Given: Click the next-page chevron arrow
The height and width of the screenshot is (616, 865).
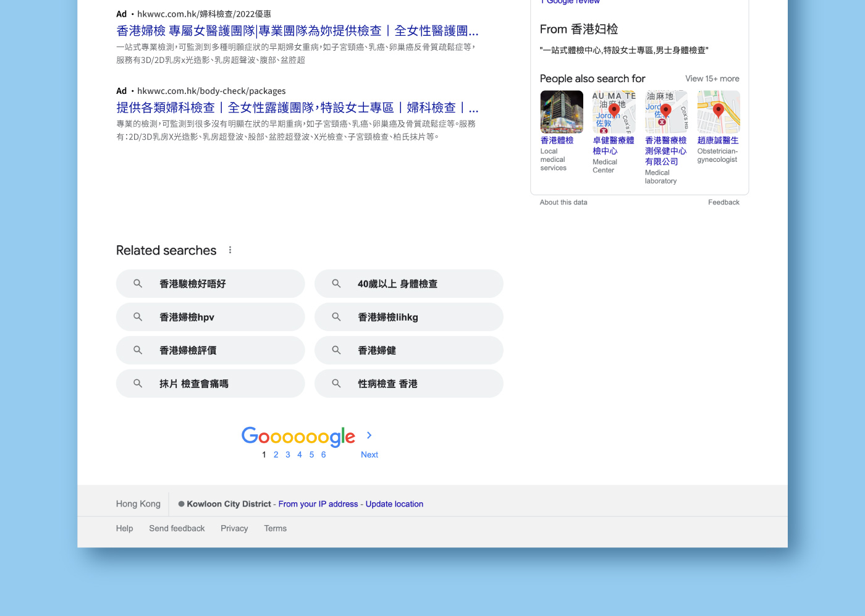Looking at the screenshot, I should pos(369,436).
